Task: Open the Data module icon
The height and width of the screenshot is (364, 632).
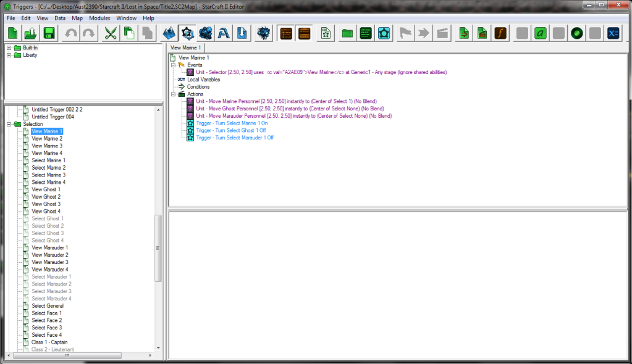Action: pos(206,33)
